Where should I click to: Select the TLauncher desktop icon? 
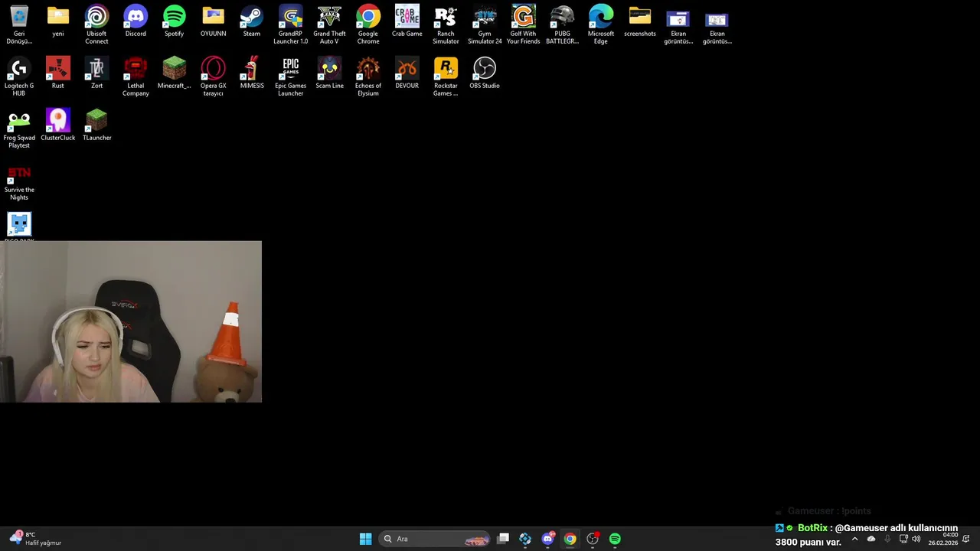(x=96, y=126)
